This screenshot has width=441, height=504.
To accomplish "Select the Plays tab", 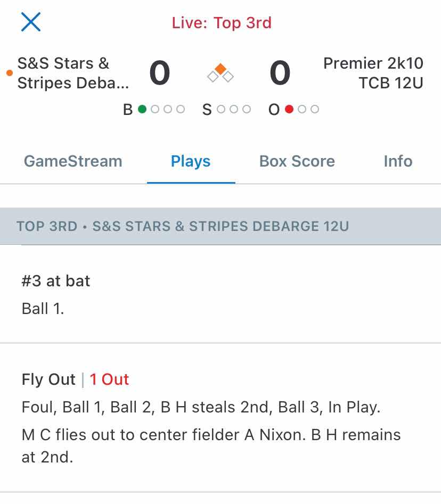I will [191, 162].
